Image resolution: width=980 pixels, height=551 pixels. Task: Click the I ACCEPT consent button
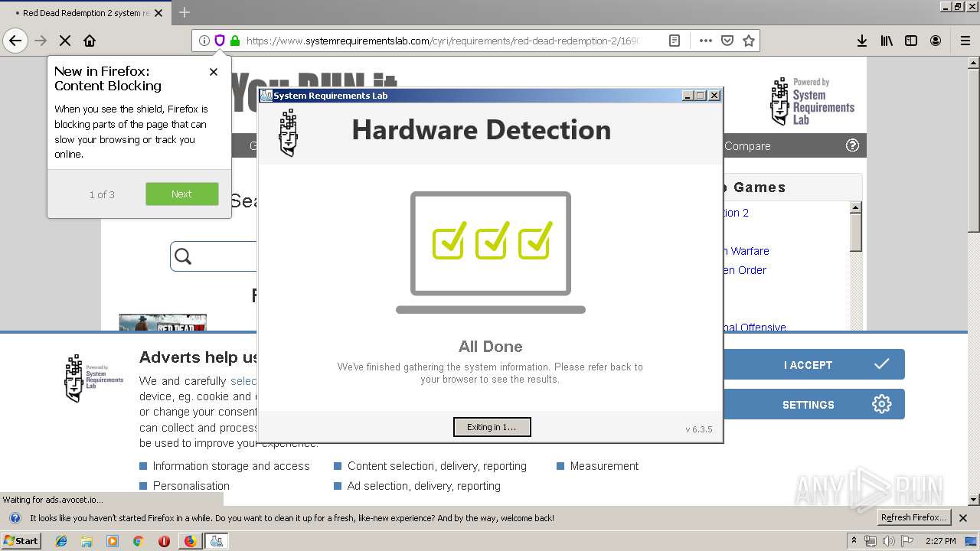(x=814, y=364)
